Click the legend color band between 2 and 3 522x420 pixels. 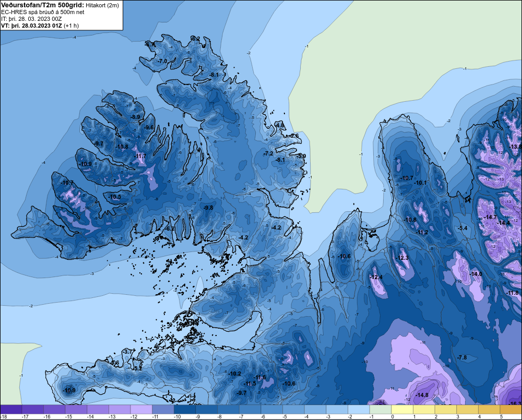(x=446, y=410)
